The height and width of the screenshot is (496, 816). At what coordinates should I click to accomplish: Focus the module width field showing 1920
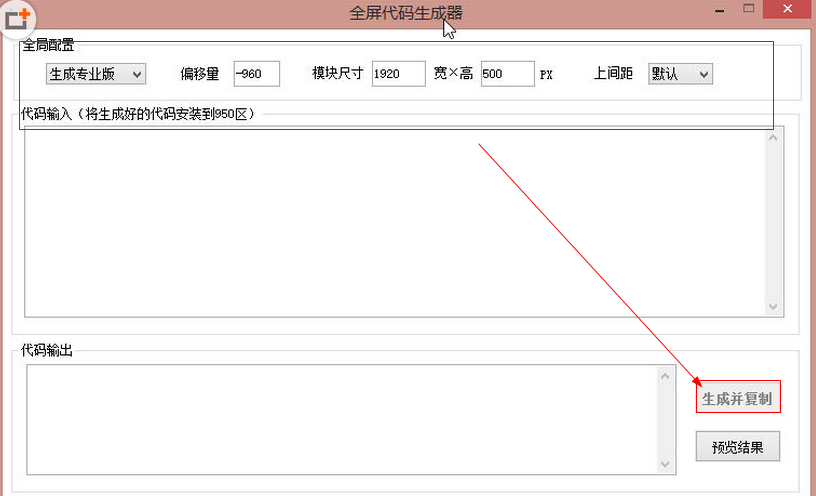coord(398,74)
